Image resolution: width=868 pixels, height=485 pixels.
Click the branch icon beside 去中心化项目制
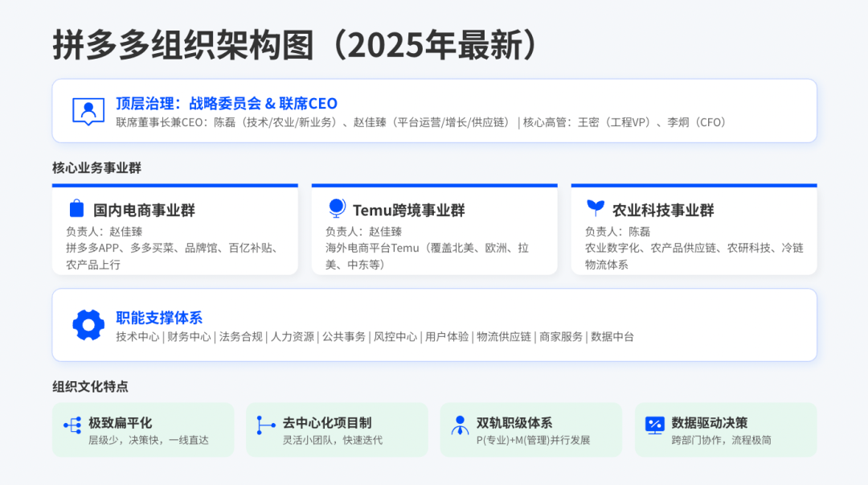266,425
